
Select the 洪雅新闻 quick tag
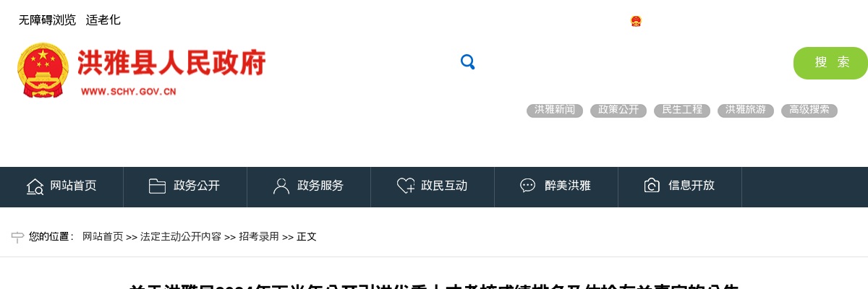555,111
